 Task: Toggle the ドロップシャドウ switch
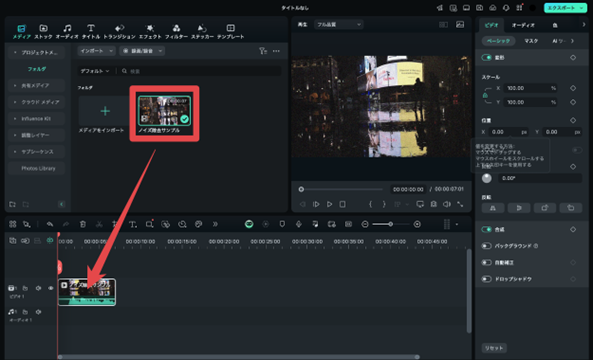[x=486, y=279]
